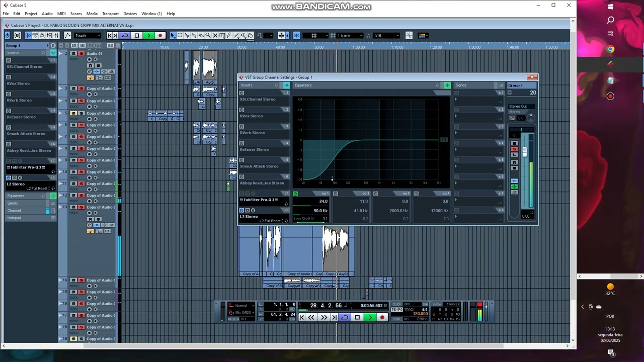The width and height of the screenshot is (644, 362).
Task: Click the Windows search icon in taskbar
Action: [x=610, y=20]
